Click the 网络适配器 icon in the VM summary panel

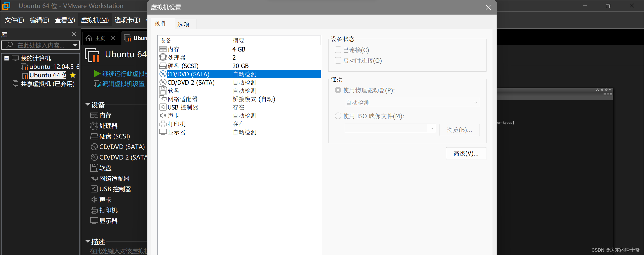[94, 178]
